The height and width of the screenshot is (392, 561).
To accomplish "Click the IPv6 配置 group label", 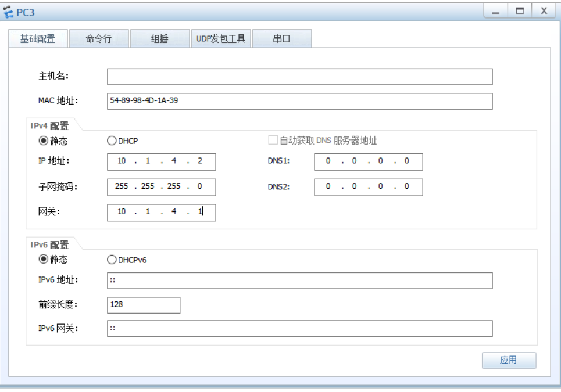I will (49, 244).
